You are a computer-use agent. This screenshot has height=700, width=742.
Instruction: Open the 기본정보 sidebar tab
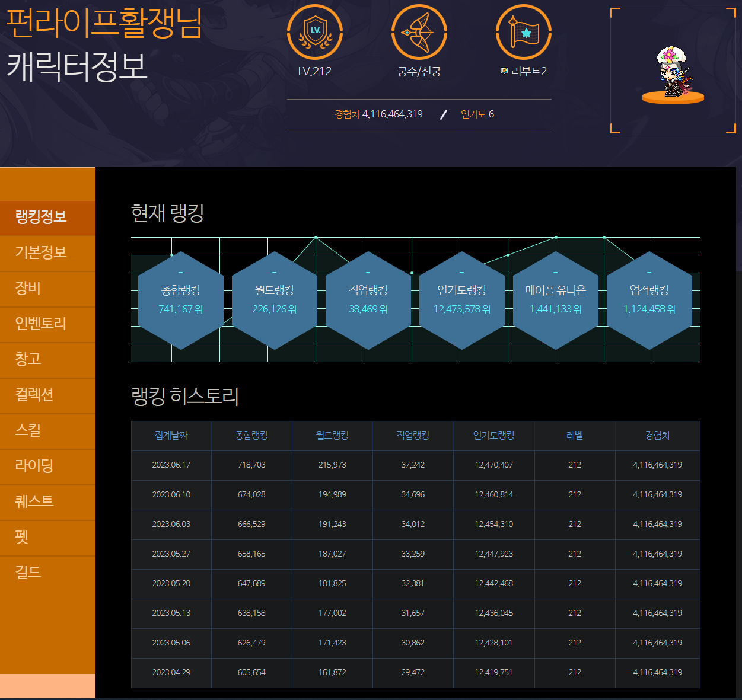pos(47,254)
